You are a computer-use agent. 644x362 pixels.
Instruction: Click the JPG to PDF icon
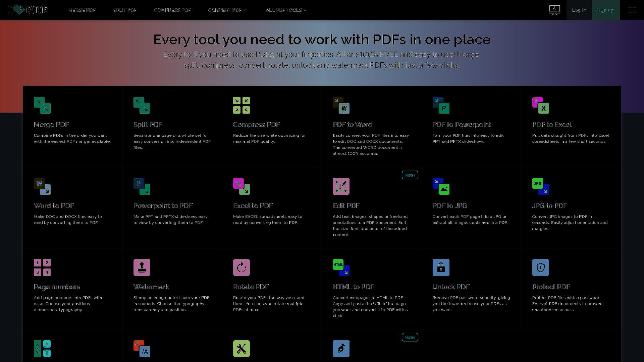(541, 186)
